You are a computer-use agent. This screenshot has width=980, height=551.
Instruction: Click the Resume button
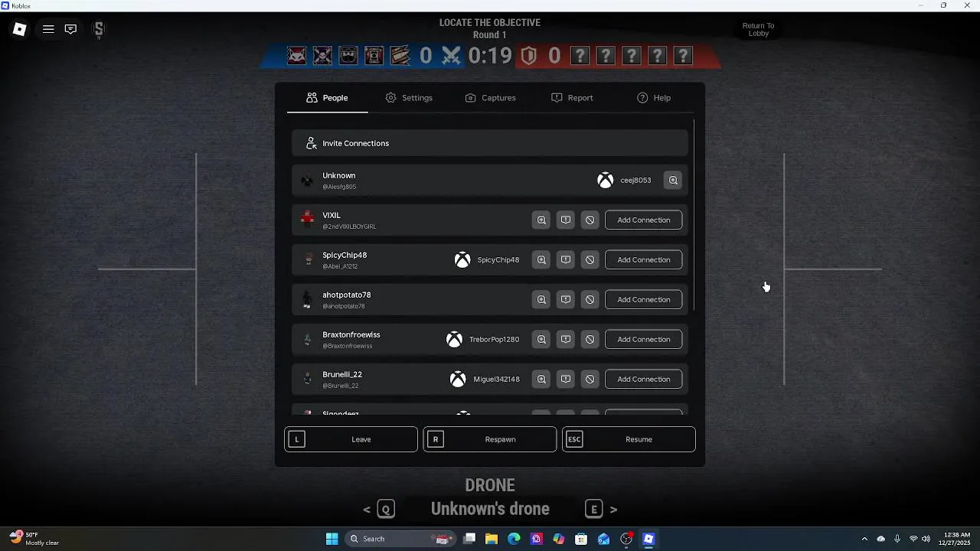629,439
